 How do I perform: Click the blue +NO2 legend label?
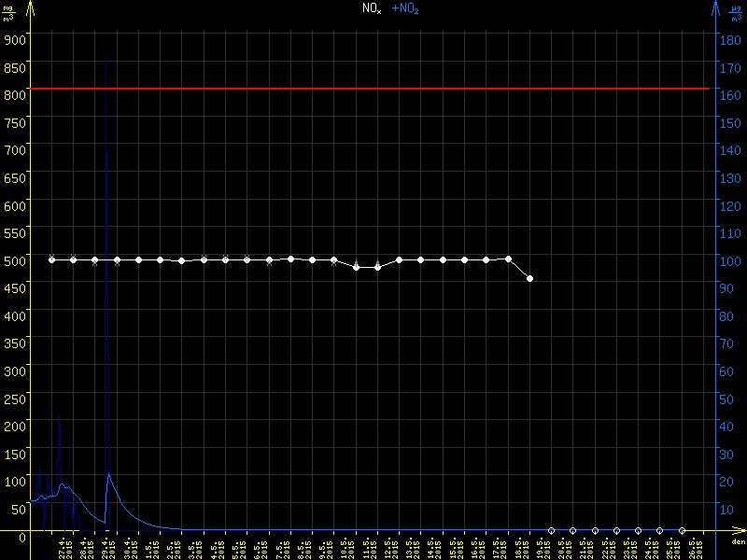[405, 8]
